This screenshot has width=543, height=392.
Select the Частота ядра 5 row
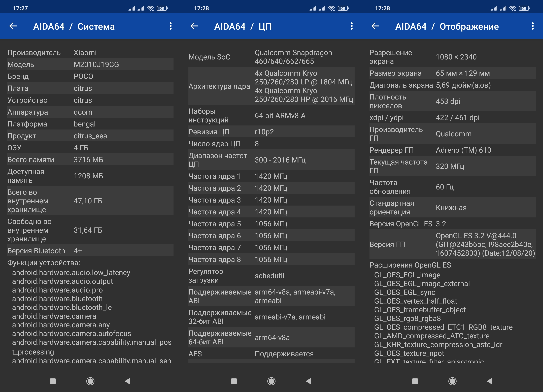tap(271, 224)
